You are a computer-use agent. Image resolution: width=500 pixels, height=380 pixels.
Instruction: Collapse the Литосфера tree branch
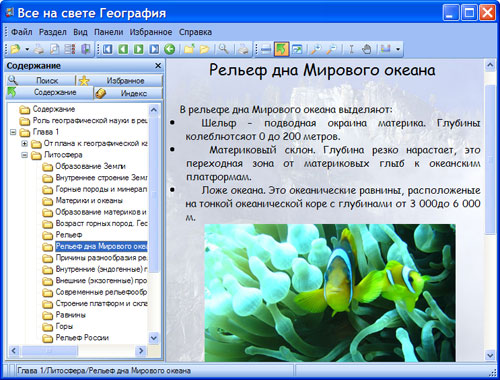coord(24,155)
